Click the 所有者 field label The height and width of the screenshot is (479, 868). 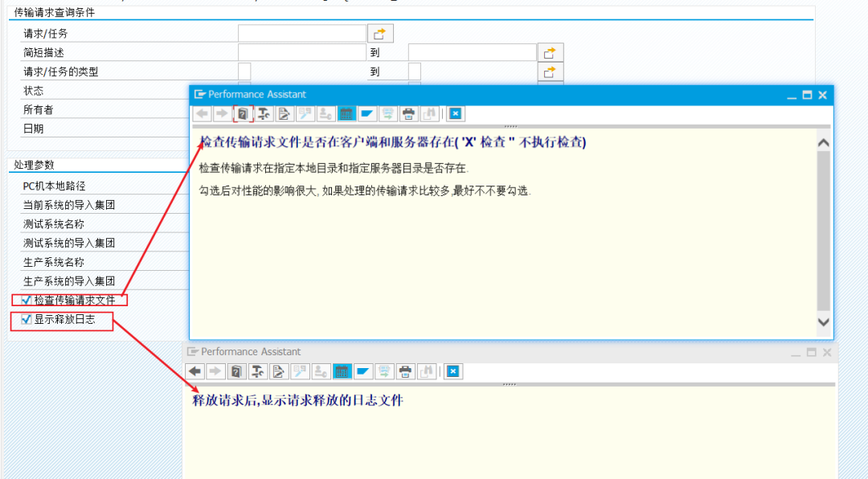(39, 109)
